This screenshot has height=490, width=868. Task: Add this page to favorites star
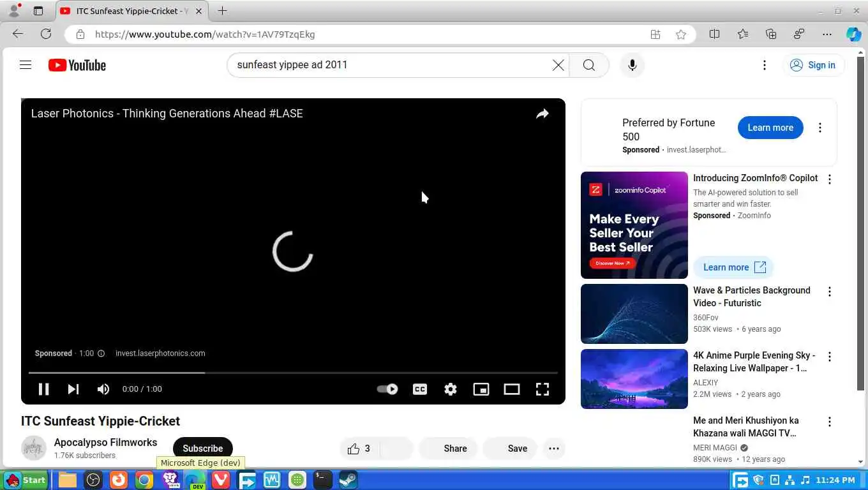point(681,34)
